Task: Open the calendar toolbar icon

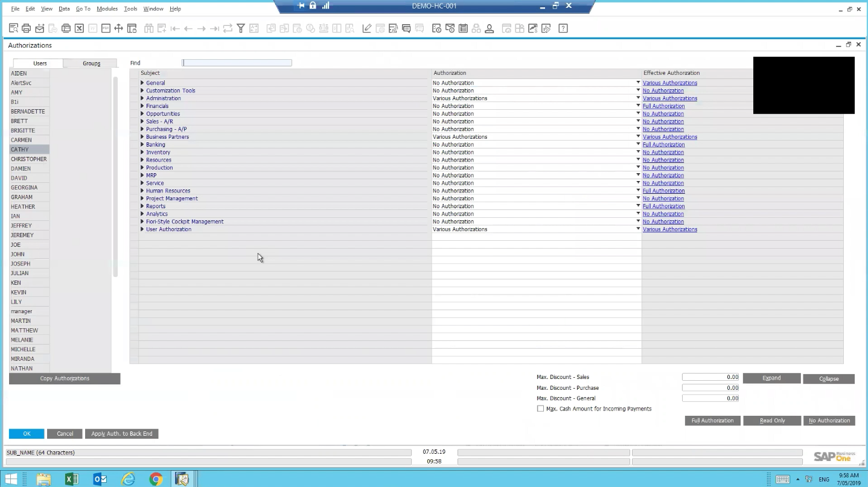Action: (463, 28)
